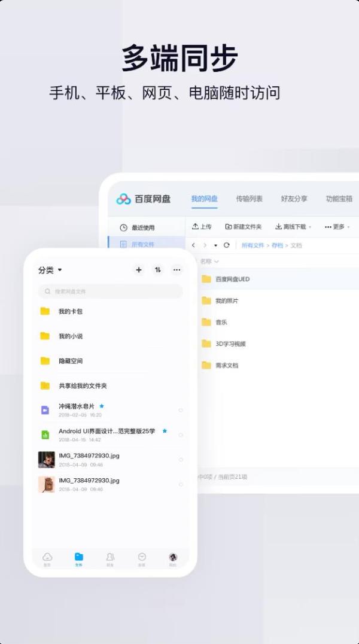
Task: Click the 新建文件夹 new folder button
Action: 243,227
